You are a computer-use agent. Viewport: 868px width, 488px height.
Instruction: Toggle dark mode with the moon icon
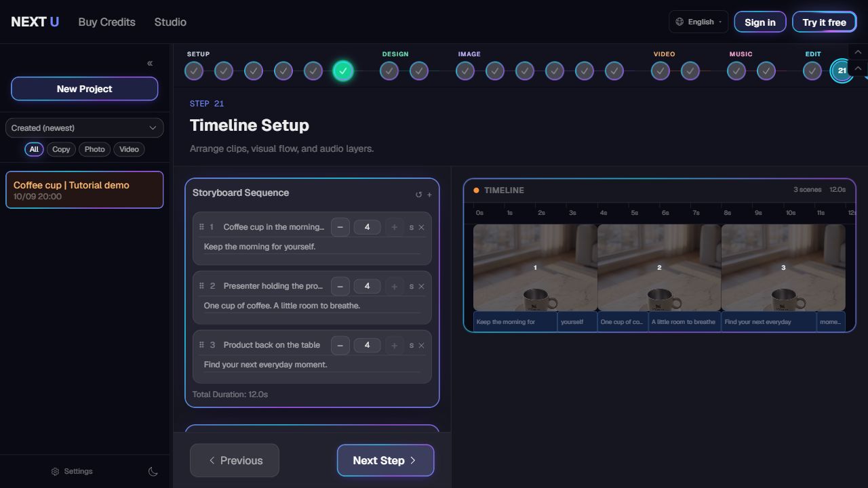point(153,472)
